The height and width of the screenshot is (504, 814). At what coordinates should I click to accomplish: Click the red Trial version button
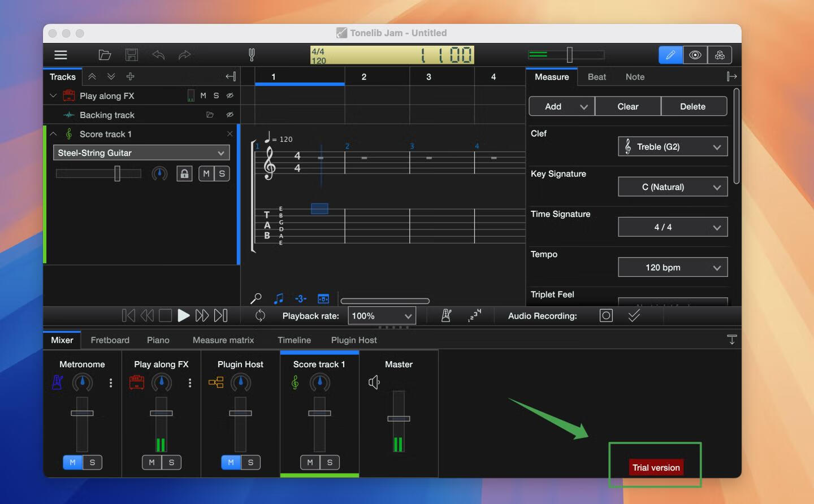point(656,467)
